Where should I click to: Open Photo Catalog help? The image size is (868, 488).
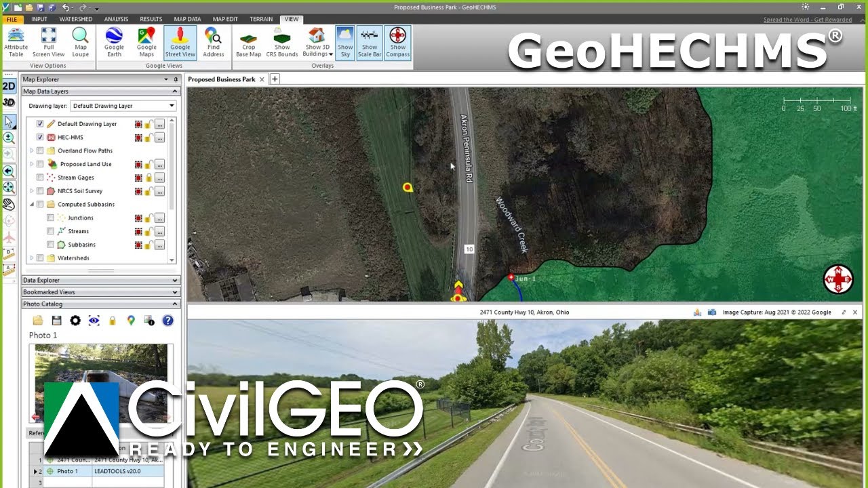(167, 321)
